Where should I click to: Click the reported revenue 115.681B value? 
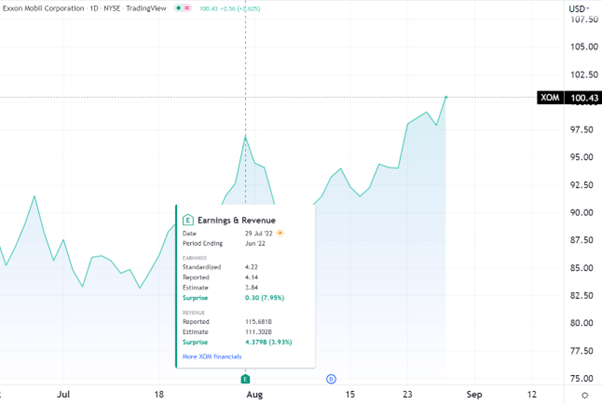[258, 322]
